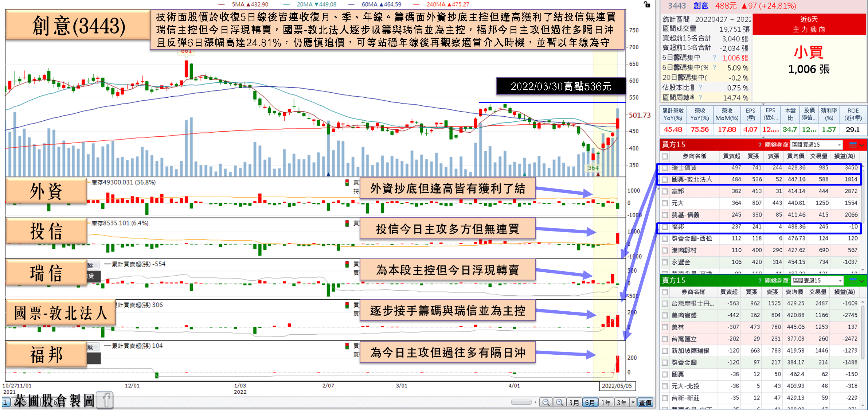Click the 元大-北投 row
Screen dimensions: 868x420
point(761,386)
